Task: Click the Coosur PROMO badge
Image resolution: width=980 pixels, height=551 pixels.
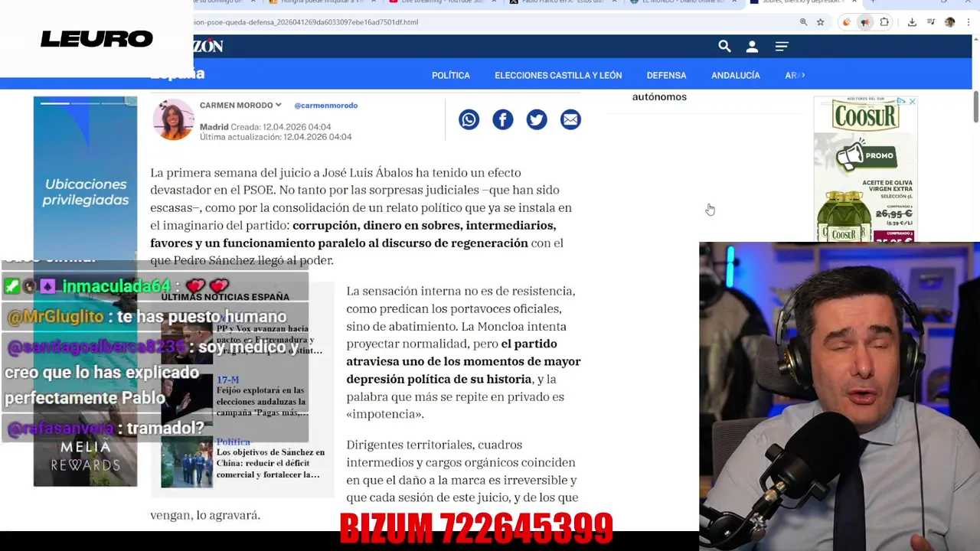Action: pos(866,155)
